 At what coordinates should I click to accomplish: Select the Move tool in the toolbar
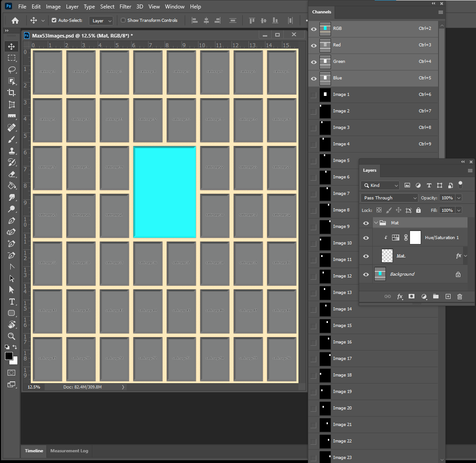[x=12, y=46]
